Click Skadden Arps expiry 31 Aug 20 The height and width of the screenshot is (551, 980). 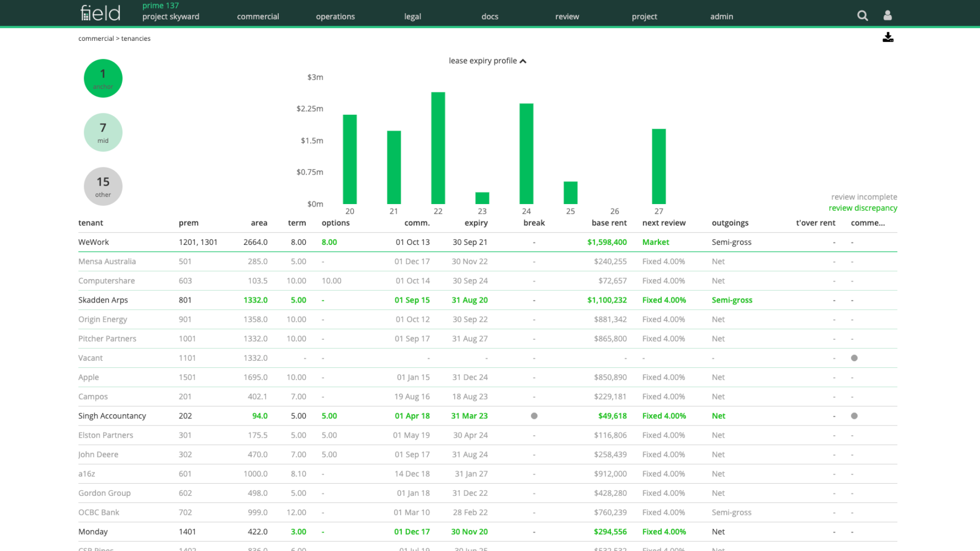coord(470,300)
